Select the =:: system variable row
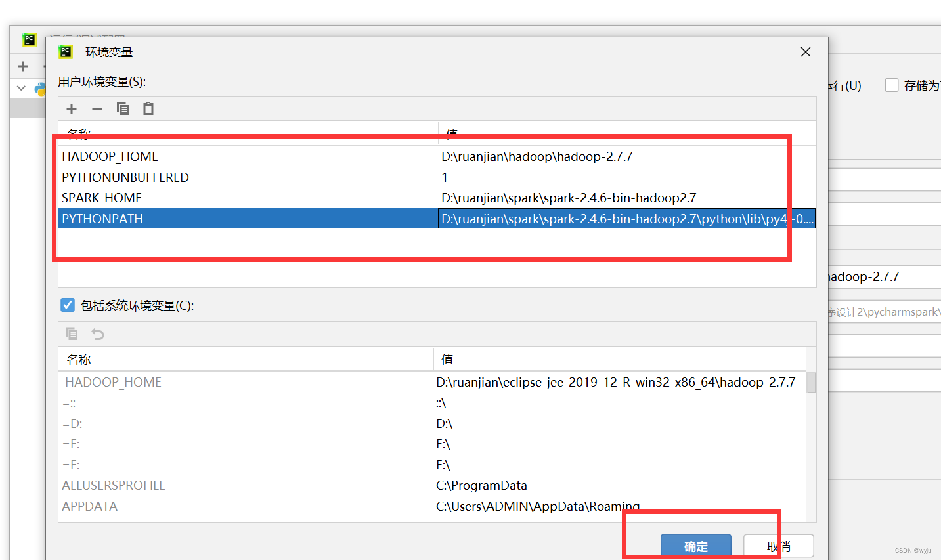 click(432, 403)
